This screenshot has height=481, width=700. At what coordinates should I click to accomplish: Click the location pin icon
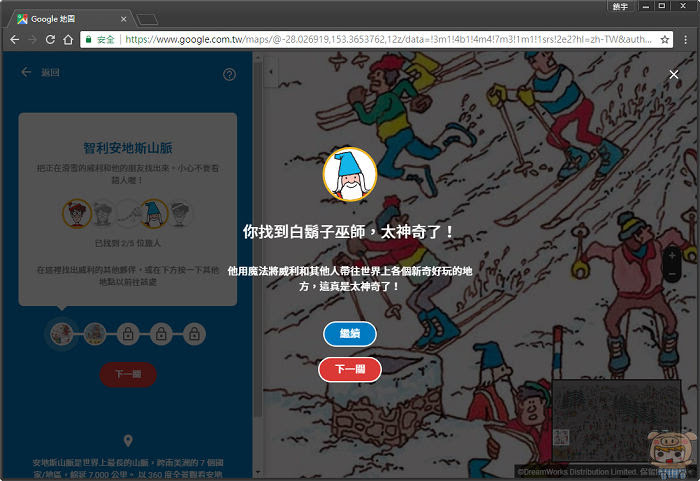pos(128,441)
